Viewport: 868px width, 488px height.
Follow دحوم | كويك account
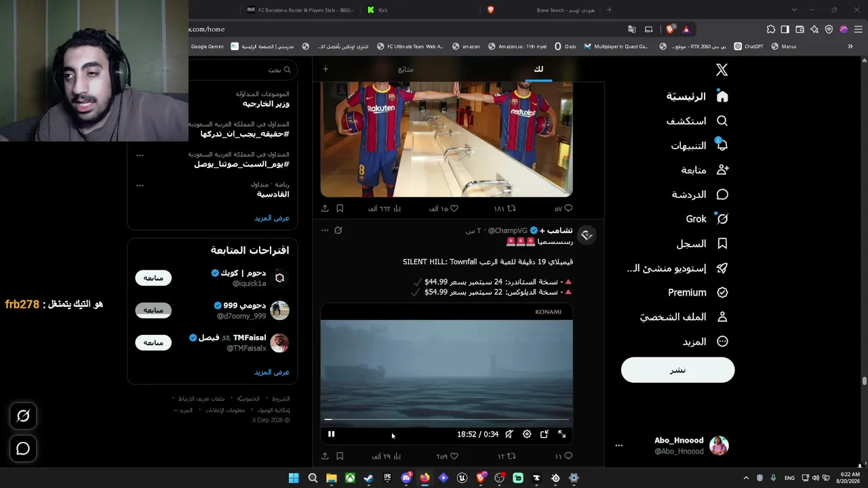tap(153, 278)
